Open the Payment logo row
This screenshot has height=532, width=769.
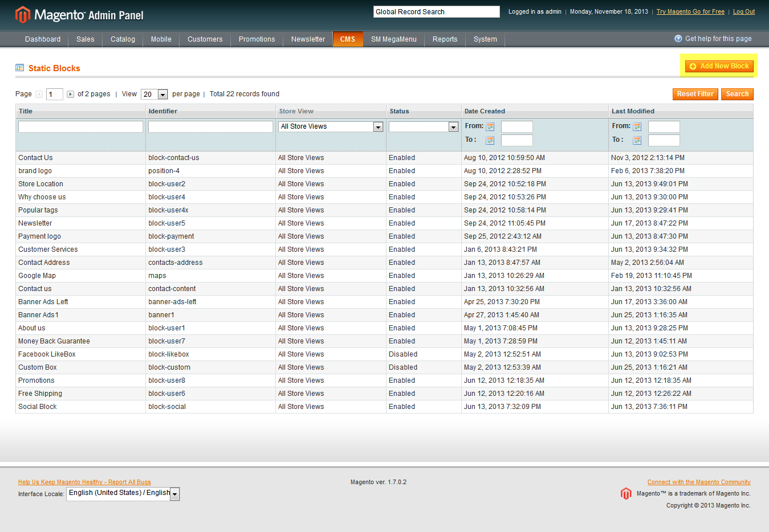384,236
